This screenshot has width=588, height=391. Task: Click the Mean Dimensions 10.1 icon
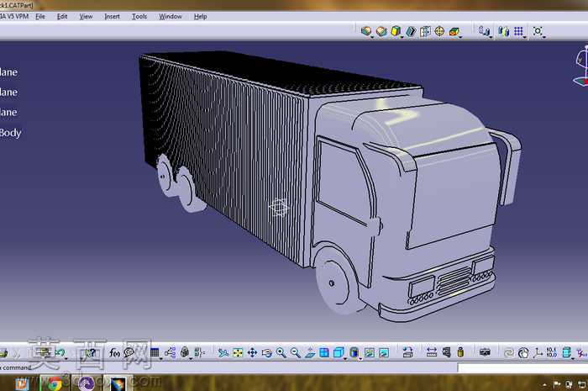552,352
